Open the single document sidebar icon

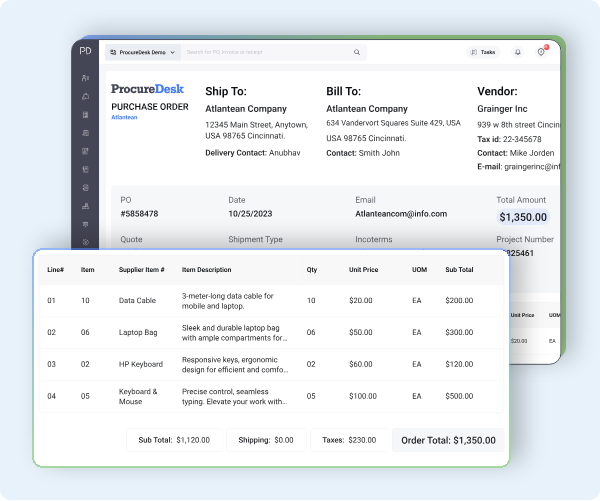[85, 115]
